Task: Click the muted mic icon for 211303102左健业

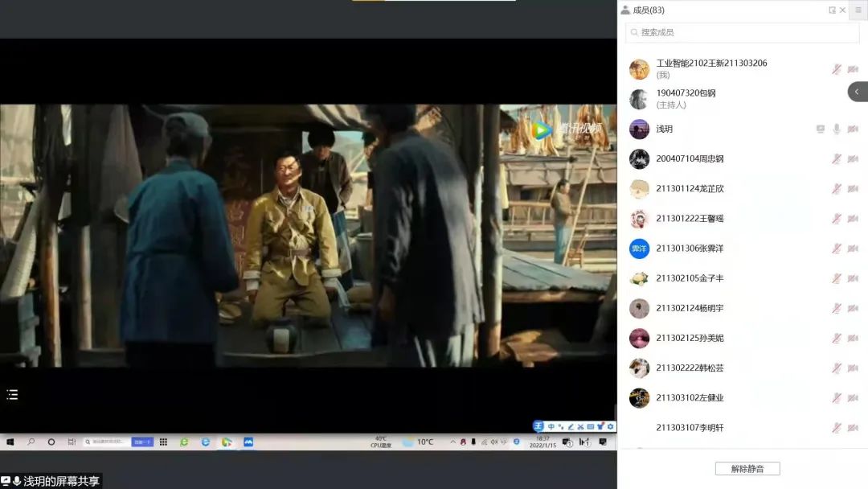Action: 837,398
